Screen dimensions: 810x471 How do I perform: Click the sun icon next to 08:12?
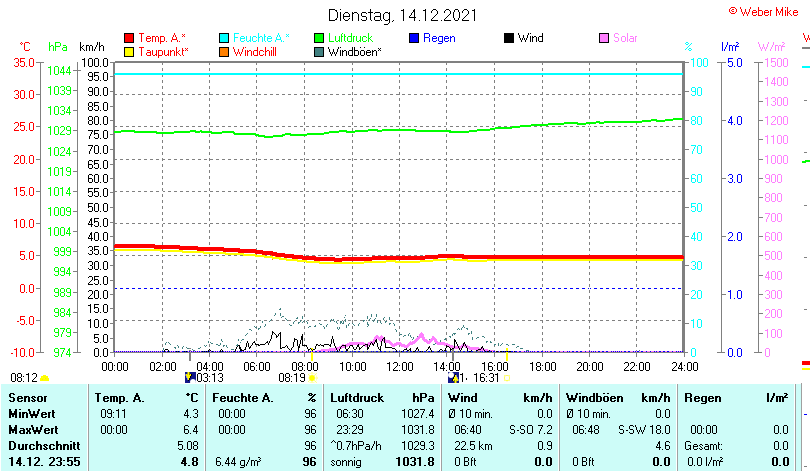click(45, 378)
